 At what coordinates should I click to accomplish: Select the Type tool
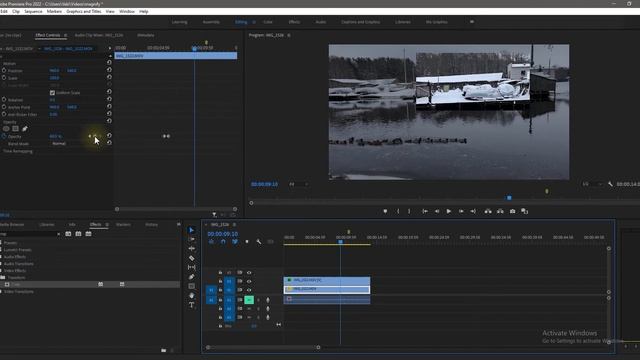coord(191,305)
